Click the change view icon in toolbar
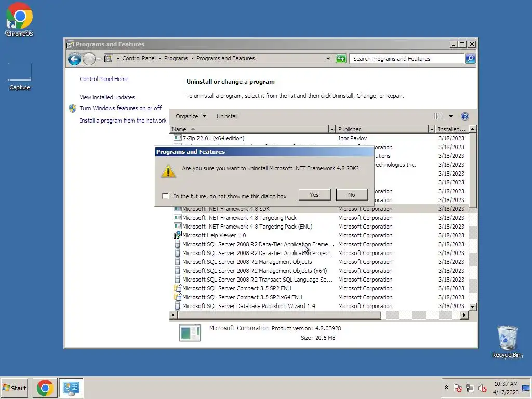 (438, 116)
